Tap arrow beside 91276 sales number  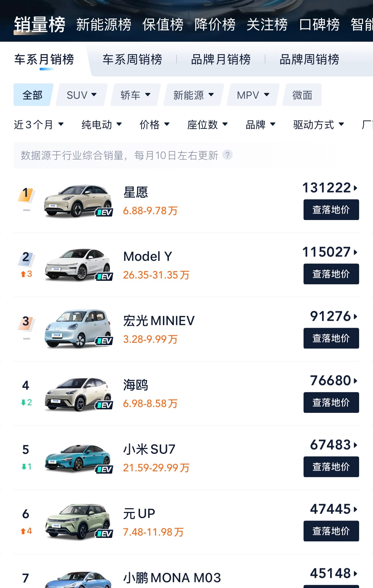click(x=356, y=317)
